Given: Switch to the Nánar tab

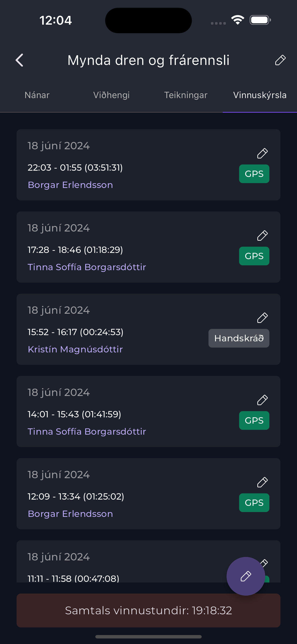Looking at the screenshot, I should (x=37, y=95).
